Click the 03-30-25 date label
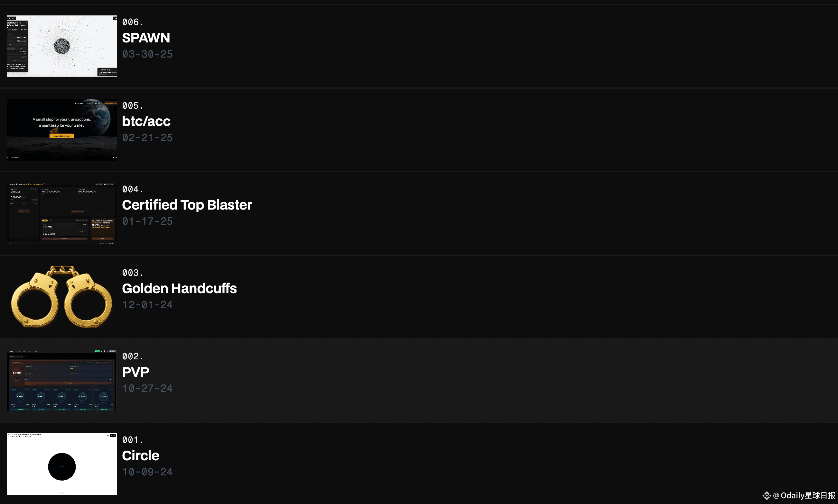 pyautogui.click(x=147, y=54)
